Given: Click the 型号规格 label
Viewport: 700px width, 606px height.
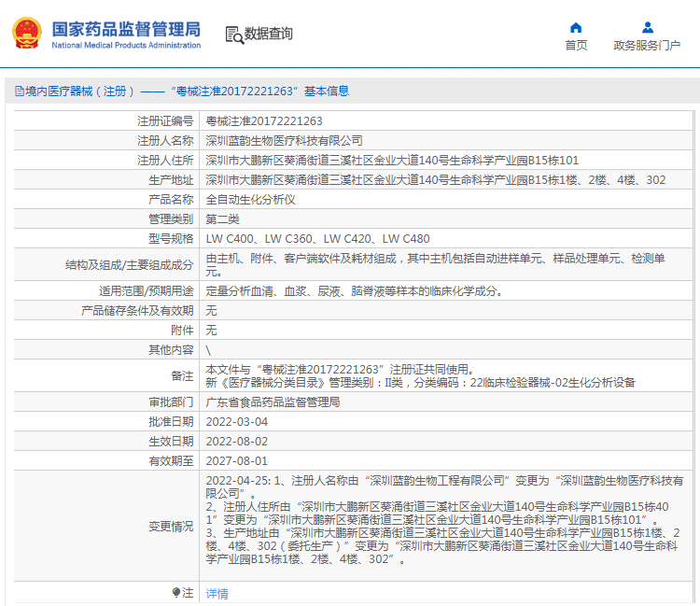Looking at the screenshot, I should click(171, 239).
